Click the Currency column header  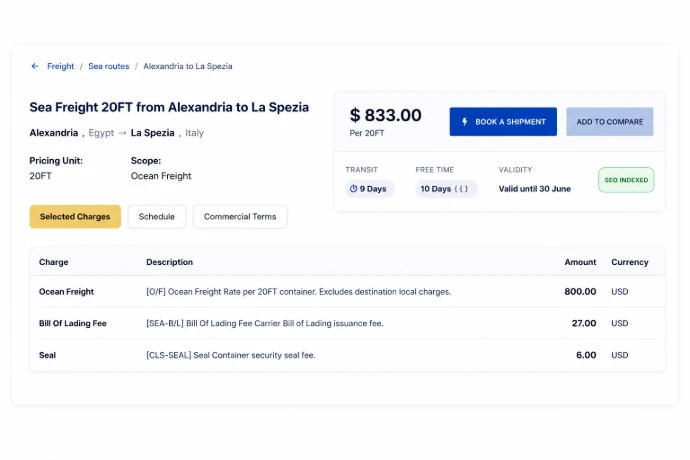pos(630,262)
